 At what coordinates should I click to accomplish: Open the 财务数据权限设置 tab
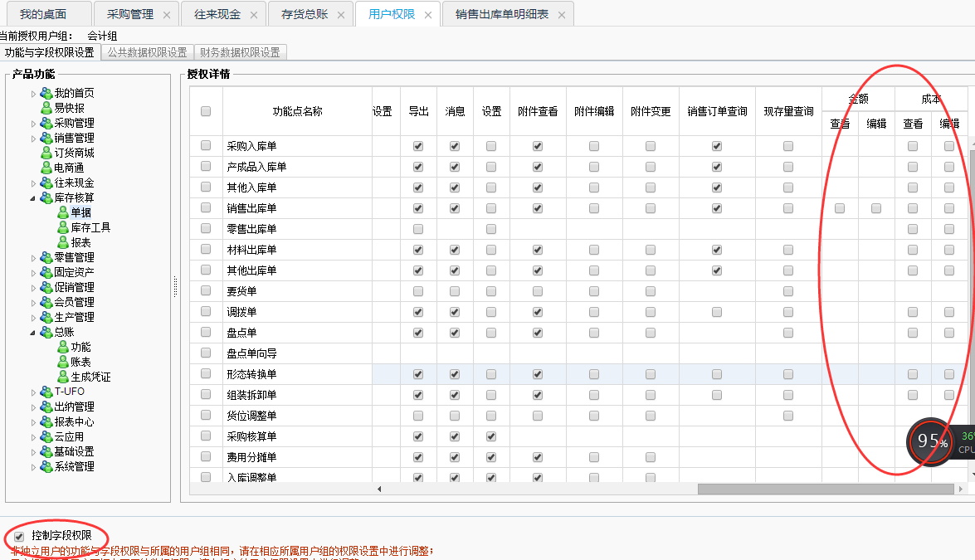point(240,52)
